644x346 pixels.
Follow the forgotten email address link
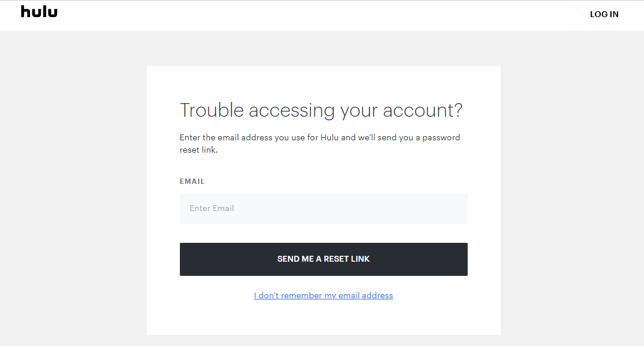tap(323, 295)
